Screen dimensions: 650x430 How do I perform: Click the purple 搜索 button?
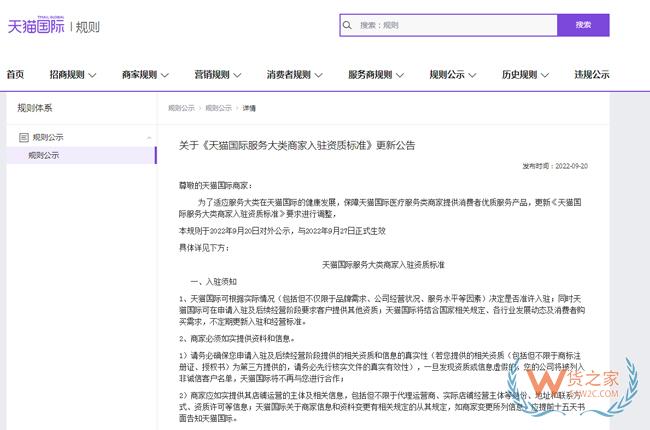pyautogui.click(x=583, y=25)
